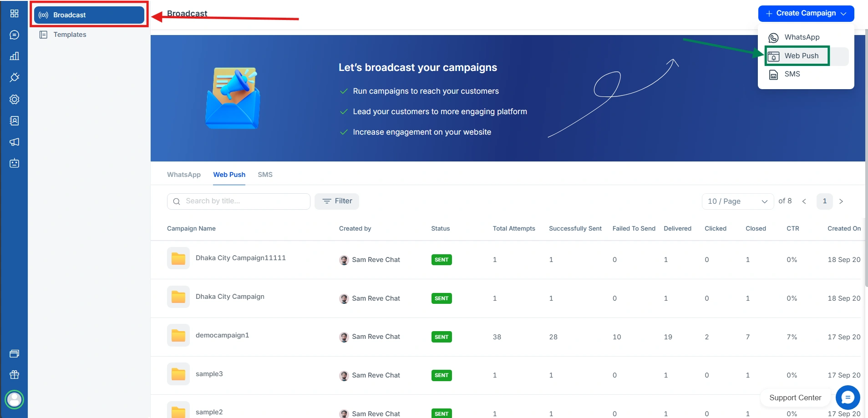Open the contacts book sidebar icon
This screenshot has width=868, height=418.
click(x=14, y=121)
